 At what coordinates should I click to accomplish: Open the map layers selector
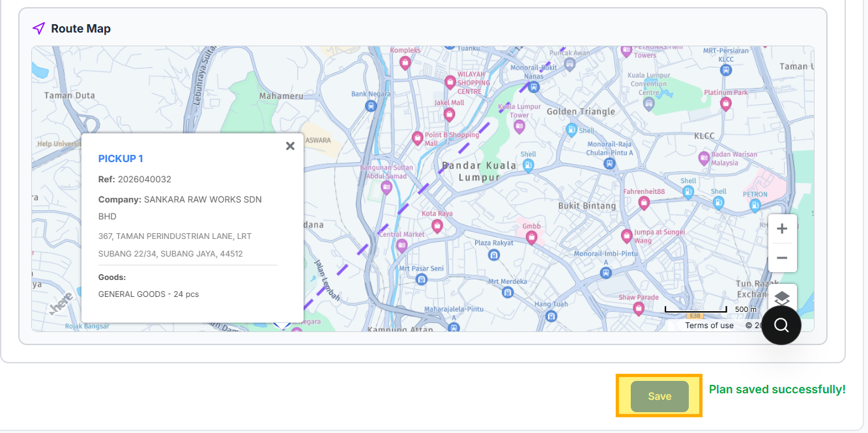[x=782, y=298]
